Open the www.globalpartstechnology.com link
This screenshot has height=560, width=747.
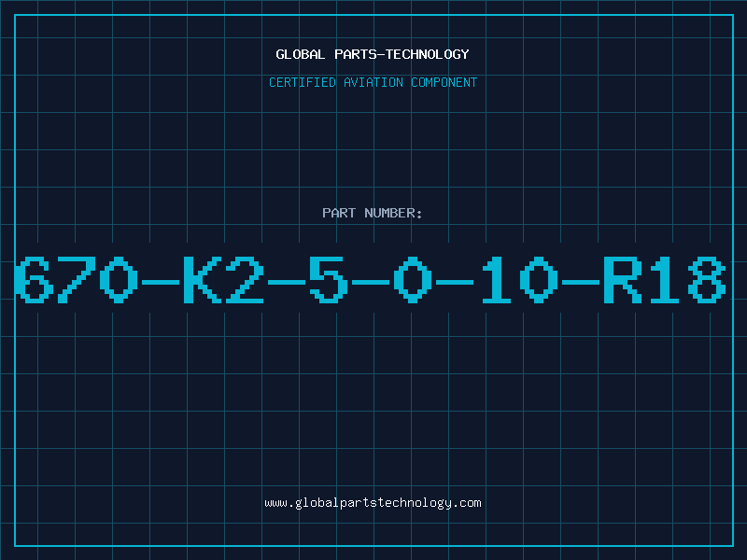[373, 503]
